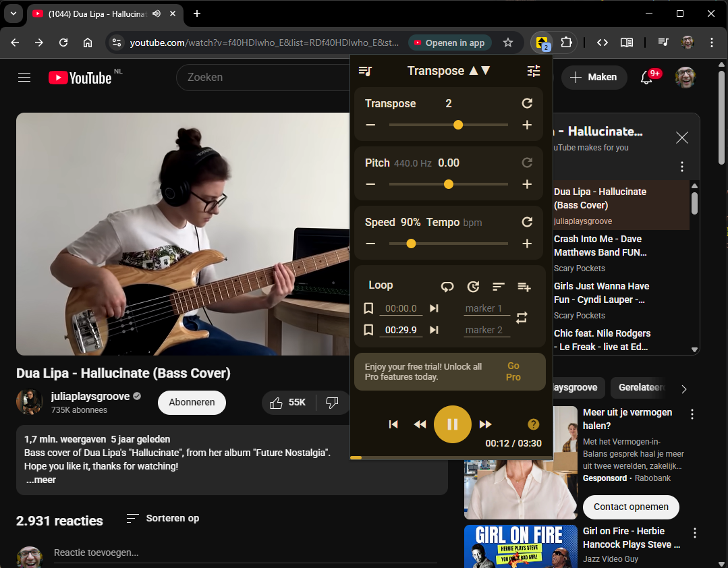Open the Sorteren op comment sorting dropdown
The image size is (728, 568).
pyautogui.click(x=163, y=518)
